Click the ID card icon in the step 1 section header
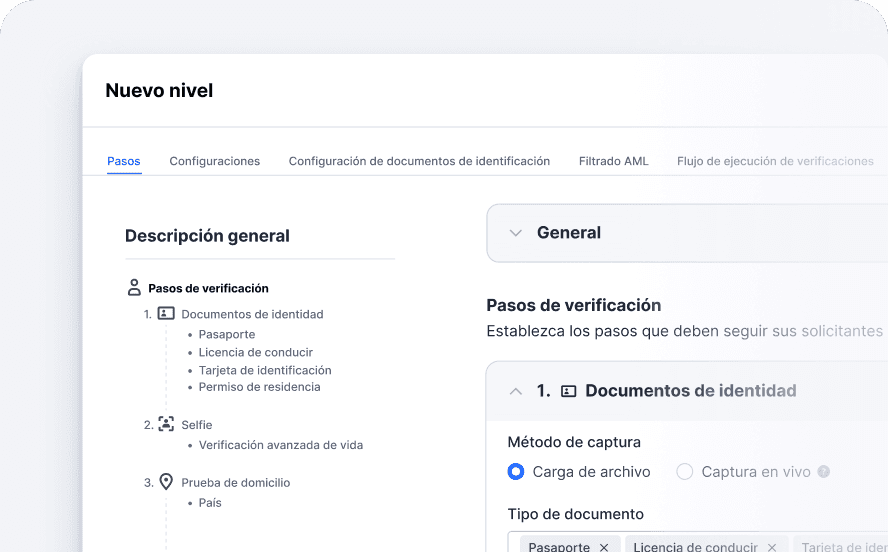Image resolution: width=888 pixels, height=552 pixels. (x=569, y=391)
